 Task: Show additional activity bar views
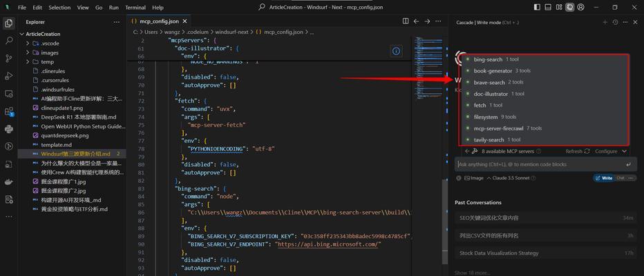click(8, 216)
